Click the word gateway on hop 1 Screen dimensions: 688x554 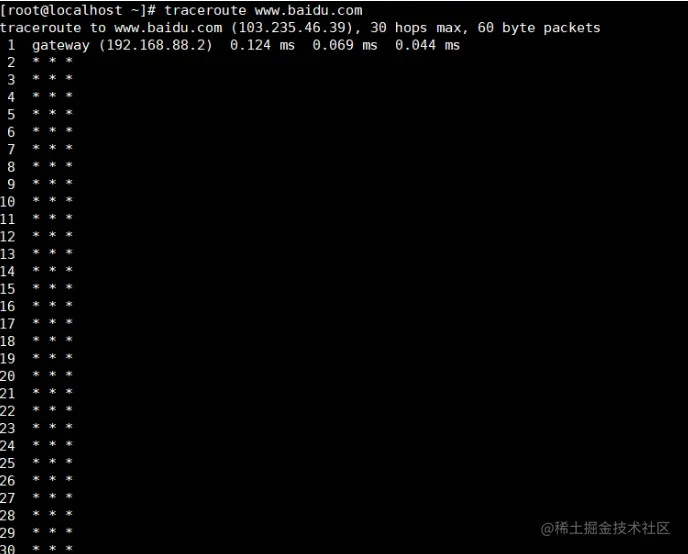click(x=61, y=46)
